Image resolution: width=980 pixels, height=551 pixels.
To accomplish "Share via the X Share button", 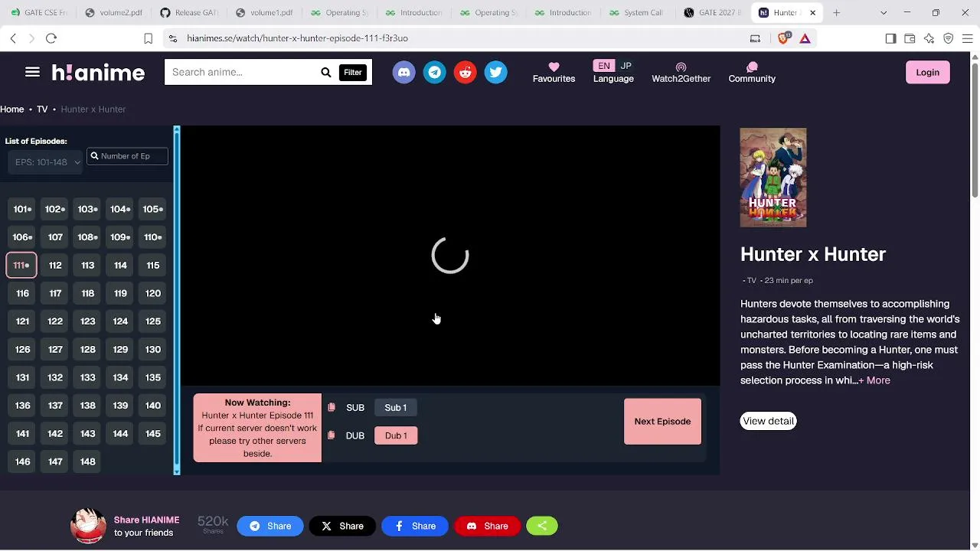I will click(342, 526).
